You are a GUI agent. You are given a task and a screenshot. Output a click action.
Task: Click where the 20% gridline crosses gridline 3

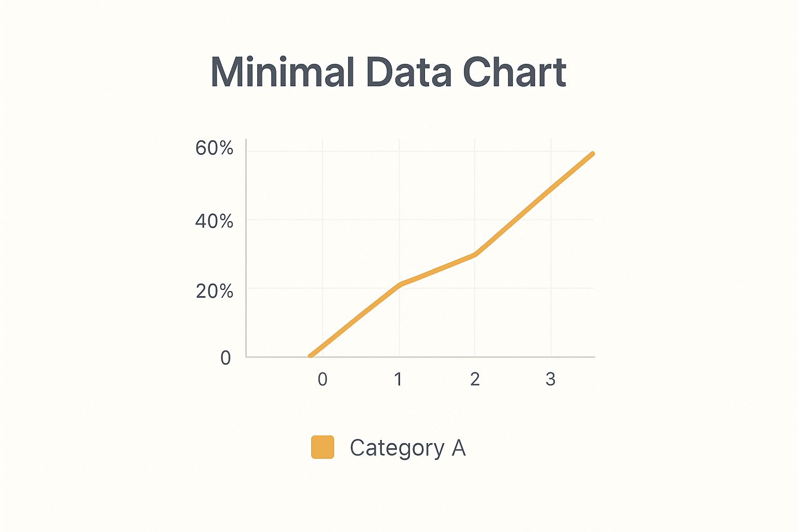pos(551,288)
